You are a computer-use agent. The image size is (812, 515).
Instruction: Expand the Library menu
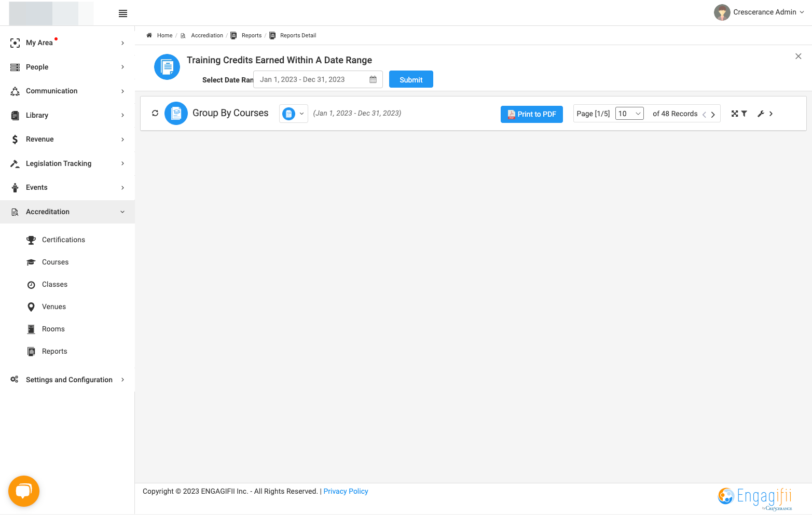67,115
